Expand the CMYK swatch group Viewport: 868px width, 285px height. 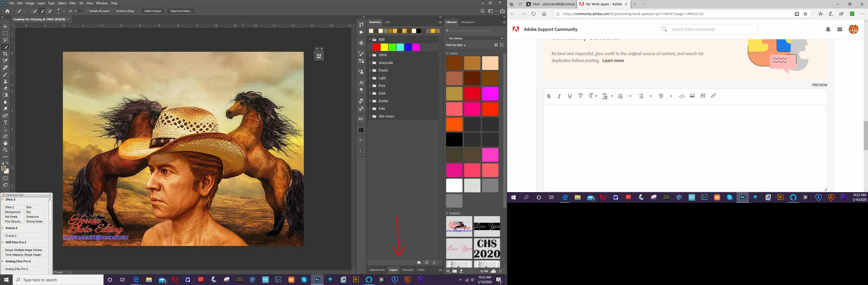(x=370, y=55)
